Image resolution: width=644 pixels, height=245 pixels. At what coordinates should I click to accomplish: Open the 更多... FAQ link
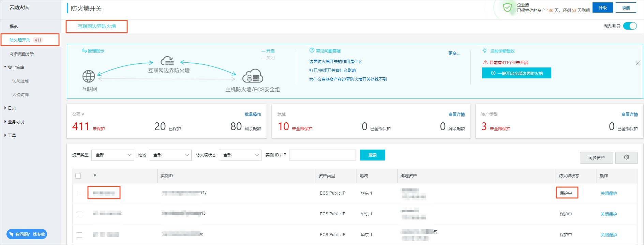pos(454,53)
